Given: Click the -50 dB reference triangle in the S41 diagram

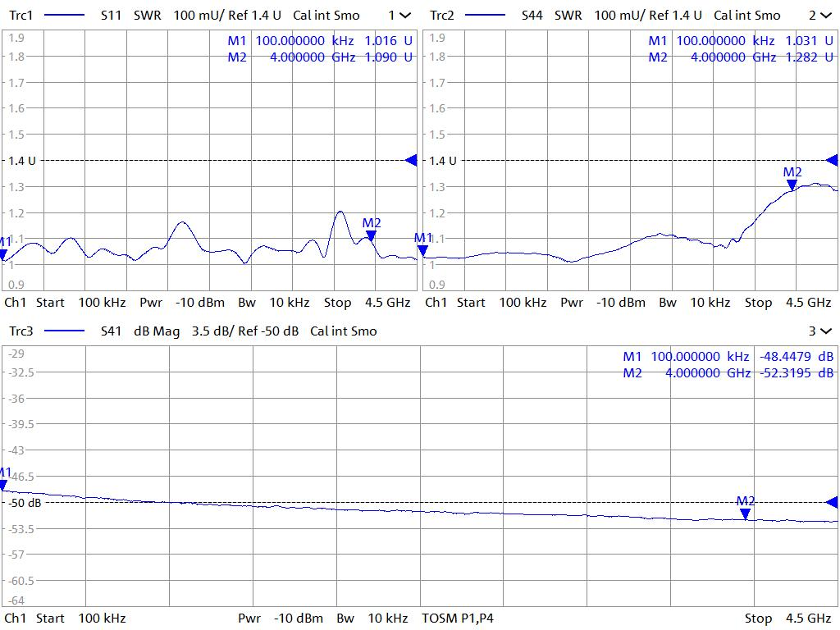Looking at the screenshot, I should pyautogui.click(x=831, y=502).
